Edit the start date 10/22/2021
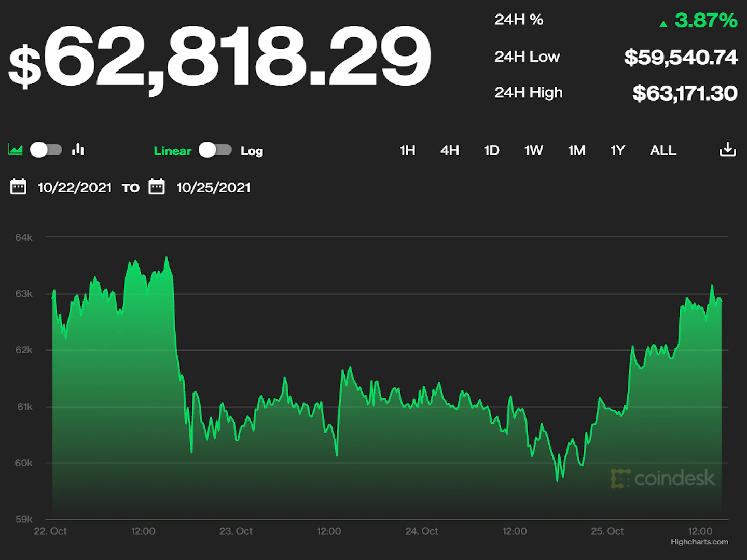Viewport: 747px width, 560px height. coord(75,187)
